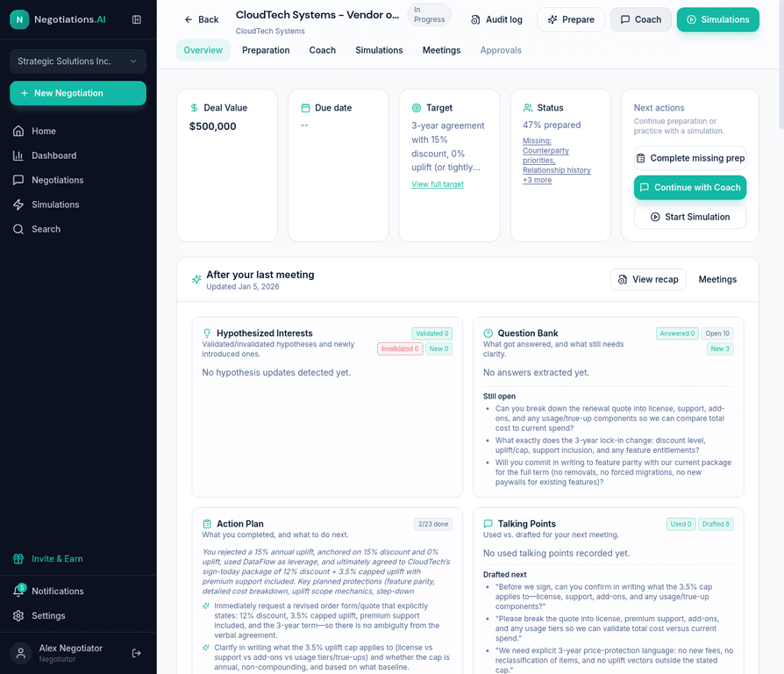784x674 pixels.
Task: Click the View recap button
Action: tap(648, 279)
